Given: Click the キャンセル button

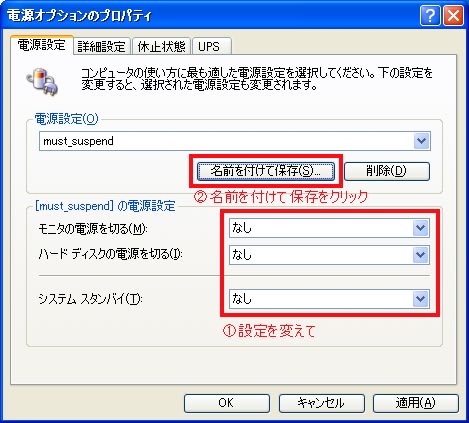Looking at the screenshot, I should coord(321,403).
